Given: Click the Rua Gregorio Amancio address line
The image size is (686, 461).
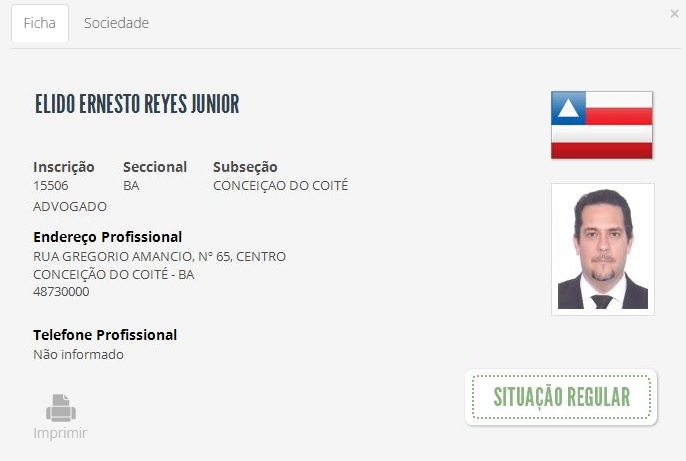Looking at the screenshot, I should click(x=159, y=257).
